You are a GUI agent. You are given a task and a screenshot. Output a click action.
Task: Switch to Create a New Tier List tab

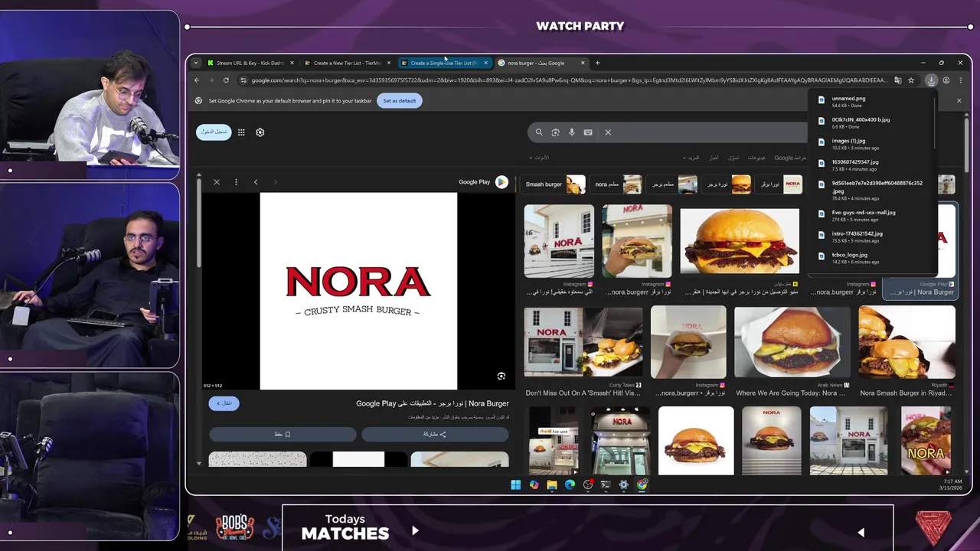(x=348, y=63)
